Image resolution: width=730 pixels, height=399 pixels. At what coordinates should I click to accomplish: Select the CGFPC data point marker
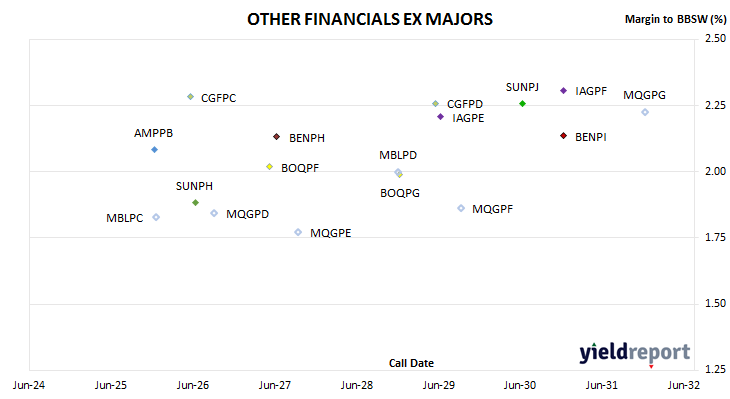click(x=190, y=97)
